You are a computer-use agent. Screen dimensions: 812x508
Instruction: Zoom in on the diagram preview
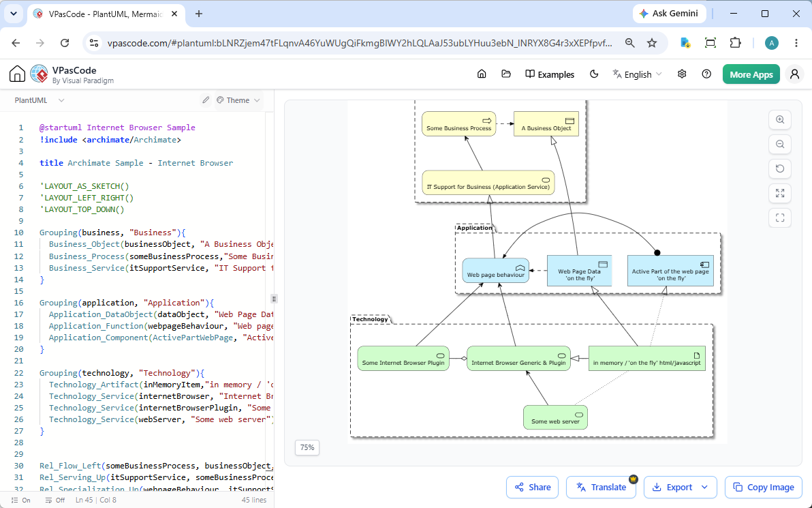pyautogui.click(x=780, y=120)
